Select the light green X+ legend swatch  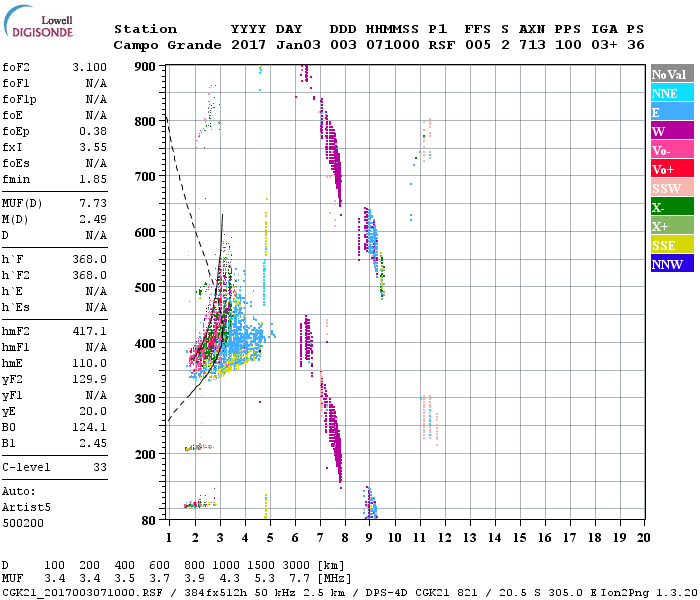(672, 225)
